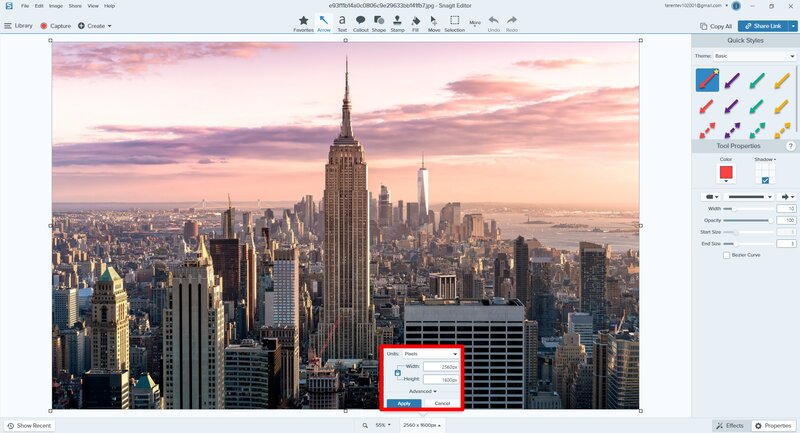Open the Share menu
The width and height of the screenshot is (800, 433).
coord(75,6)
